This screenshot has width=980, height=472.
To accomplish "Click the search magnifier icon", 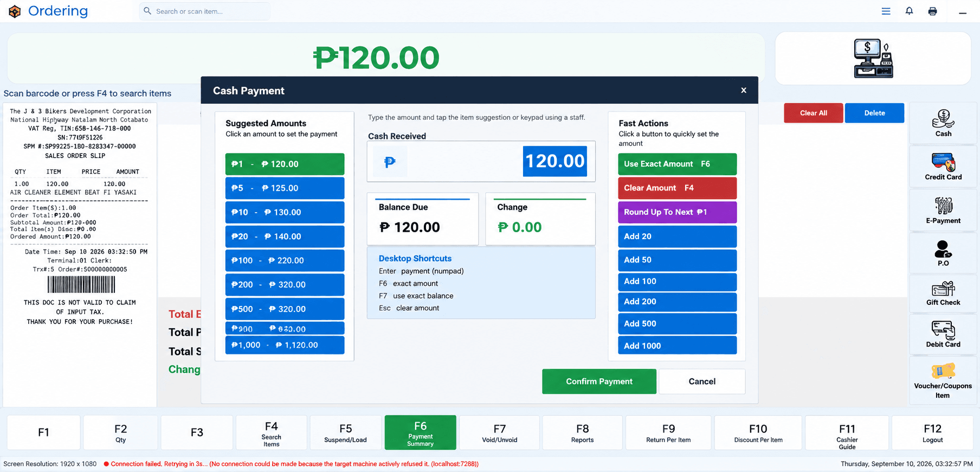I will click(x=147, y=11).
